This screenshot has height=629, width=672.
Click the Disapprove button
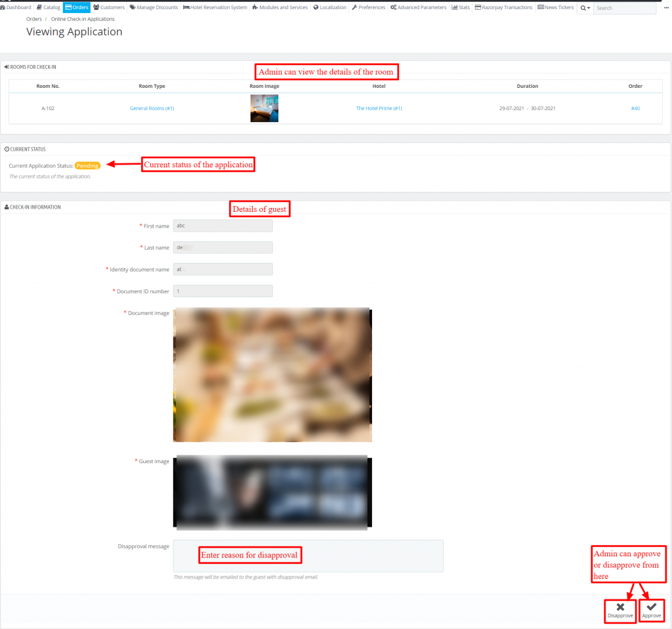click(x=620, y=611)
